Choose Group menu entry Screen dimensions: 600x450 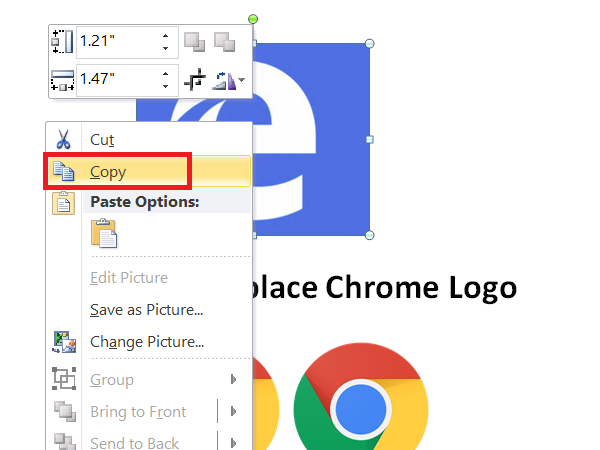149,379
